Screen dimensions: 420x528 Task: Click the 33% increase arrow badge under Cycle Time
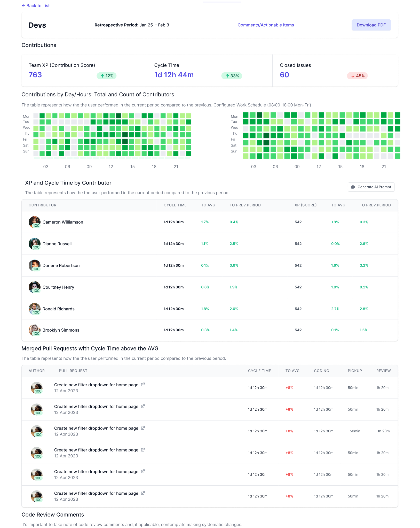click(232, 76)
